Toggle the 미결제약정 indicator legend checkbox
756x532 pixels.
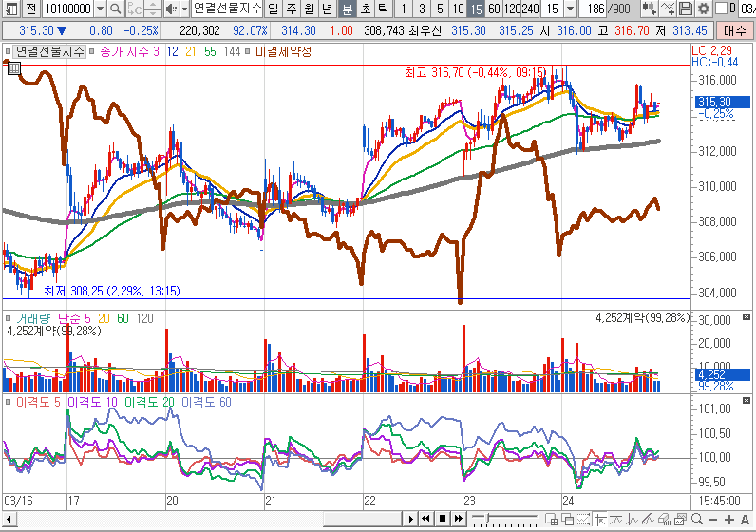(249, 51)
